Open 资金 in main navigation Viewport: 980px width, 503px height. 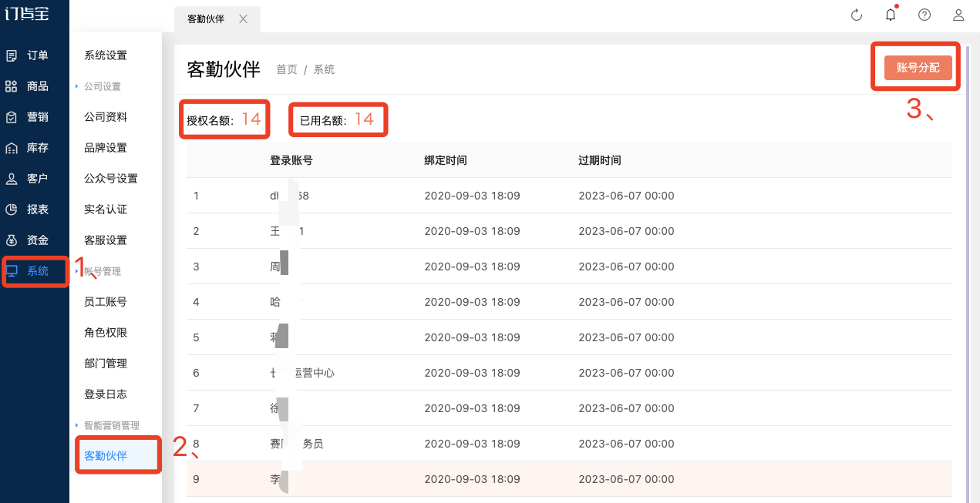pyautogui.click(x=38, y=240)
